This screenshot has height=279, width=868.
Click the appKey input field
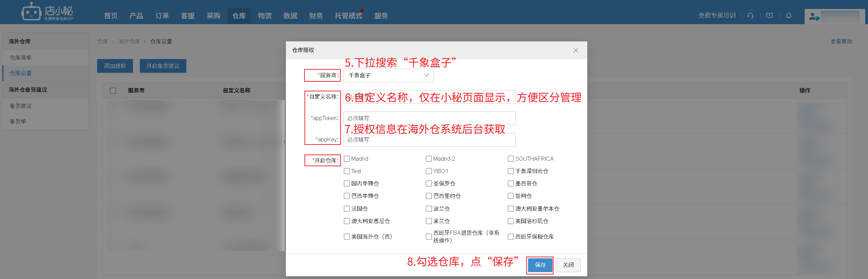coord(429,140)
